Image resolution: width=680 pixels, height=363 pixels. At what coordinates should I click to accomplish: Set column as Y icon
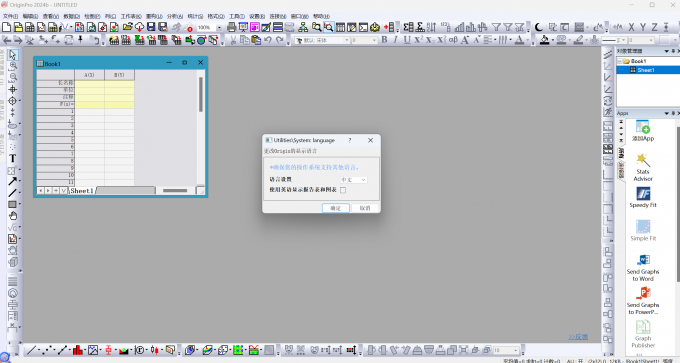[x=643, y=27]
